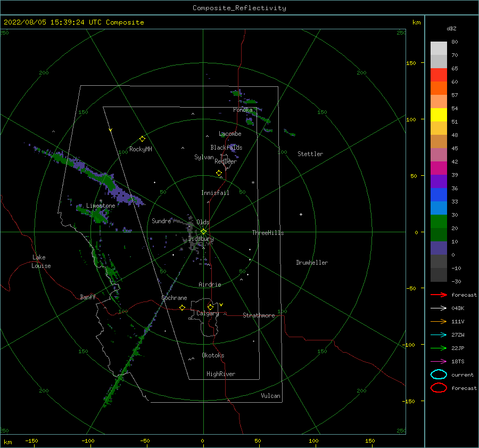Screen dimensions: 479x448
Task: Click the Didsbury label
Action: [x=201, y=239]
